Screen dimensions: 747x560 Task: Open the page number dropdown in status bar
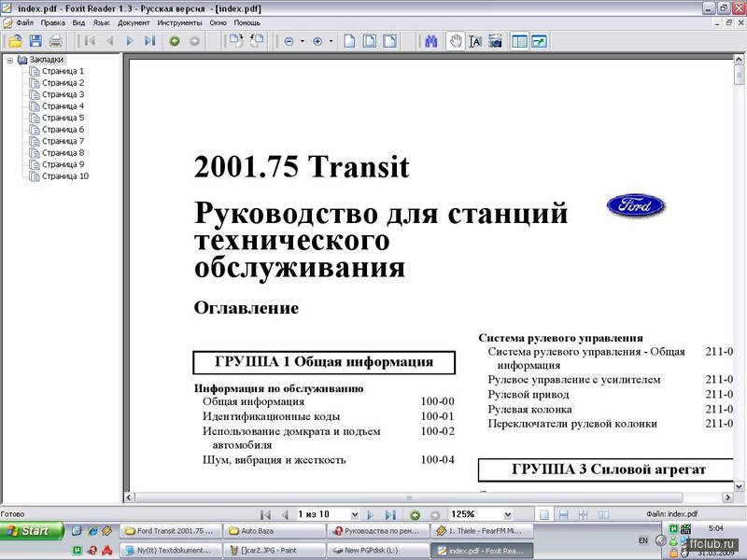coord(355,515)
